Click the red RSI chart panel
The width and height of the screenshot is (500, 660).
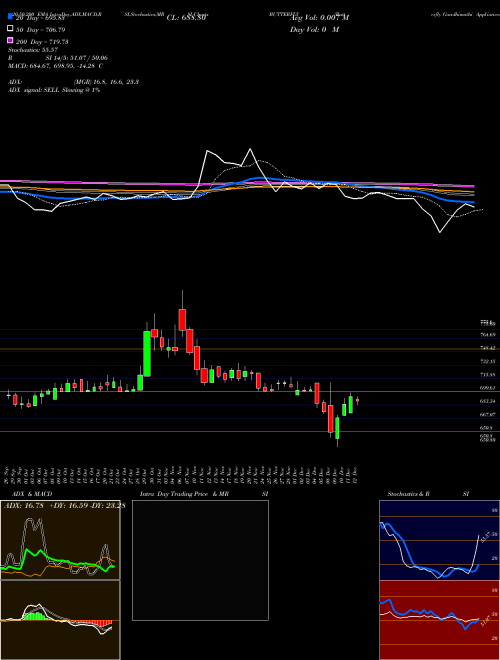coord(439,620)
